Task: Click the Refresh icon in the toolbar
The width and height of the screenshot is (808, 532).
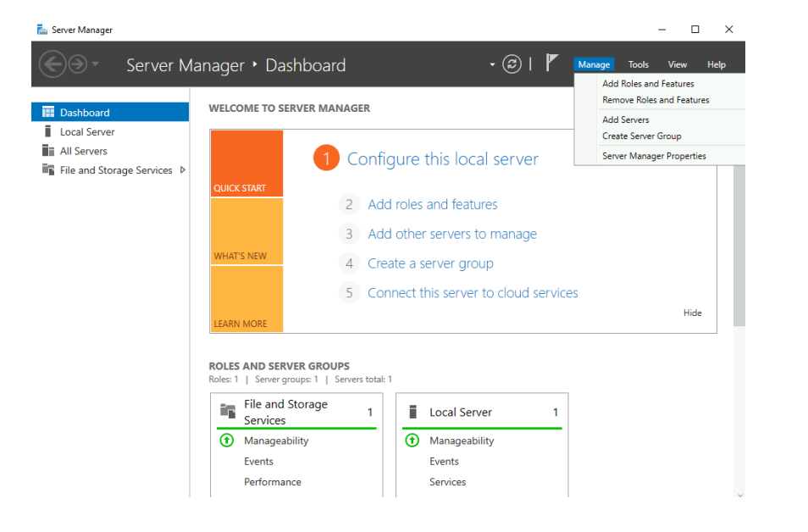Action: point(512,64)
